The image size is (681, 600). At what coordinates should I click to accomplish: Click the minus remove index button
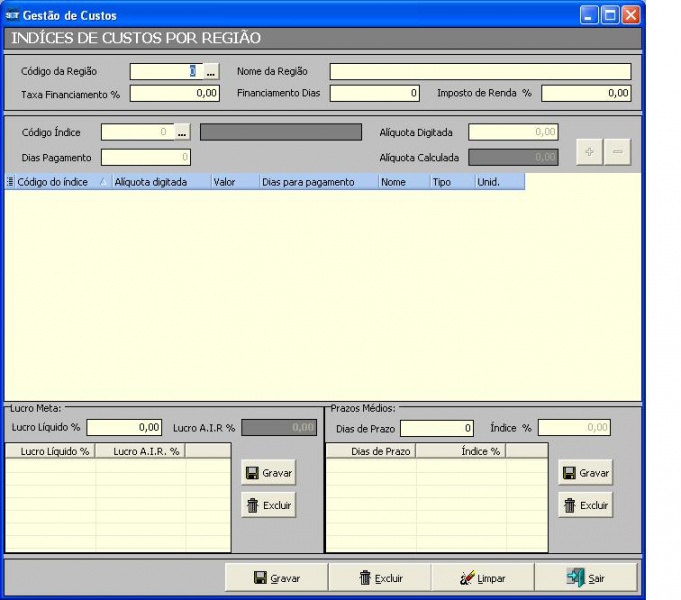(618, 152)
